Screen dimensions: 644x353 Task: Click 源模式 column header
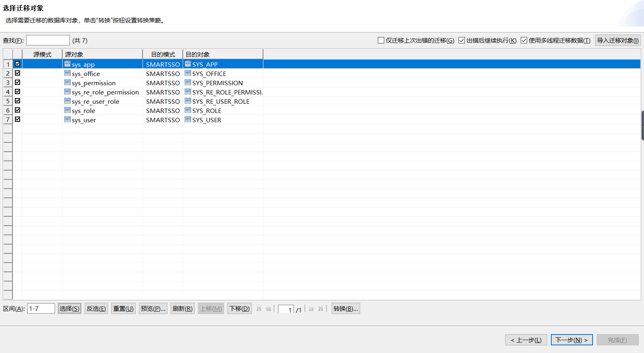pyautogui.click(x=42, y=54)
